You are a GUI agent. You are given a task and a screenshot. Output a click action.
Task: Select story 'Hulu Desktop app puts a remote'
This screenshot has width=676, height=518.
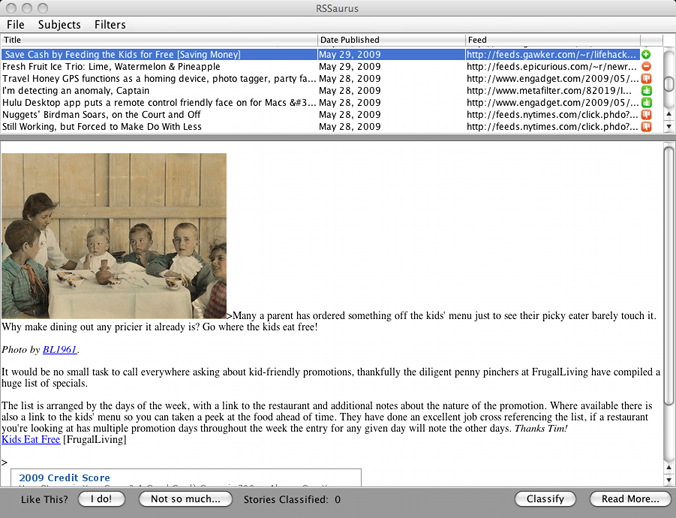159,103
